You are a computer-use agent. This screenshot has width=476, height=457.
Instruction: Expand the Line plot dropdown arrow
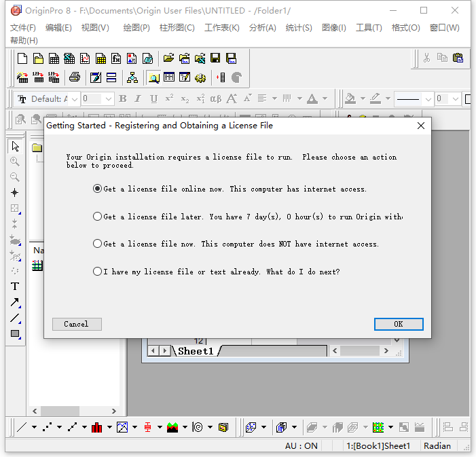35,427
